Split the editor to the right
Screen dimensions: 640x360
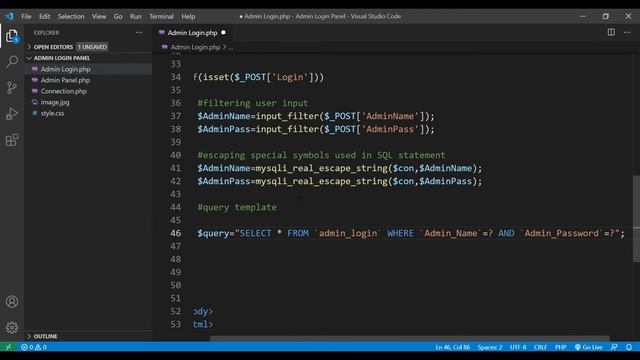tap(611, 32)
